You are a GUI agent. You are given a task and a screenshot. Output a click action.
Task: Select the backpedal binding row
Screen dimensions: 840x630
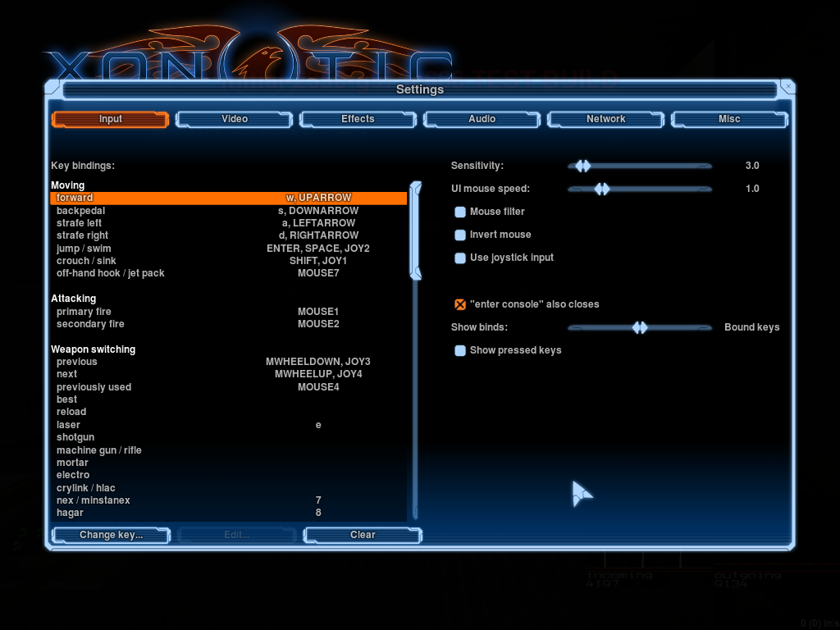229,211
